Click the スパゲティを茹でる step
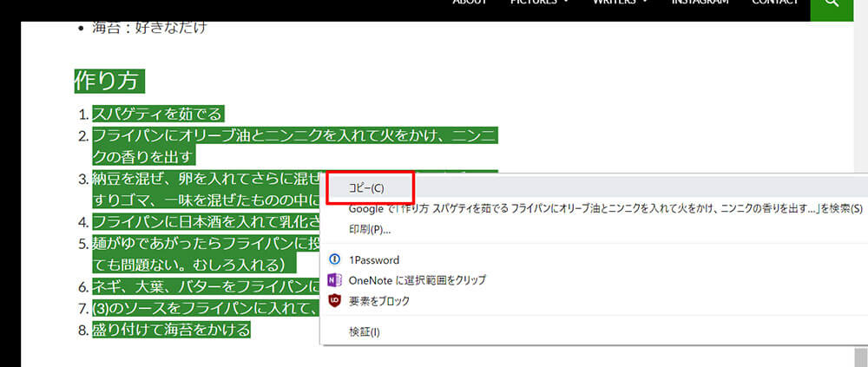 point(158,115)
